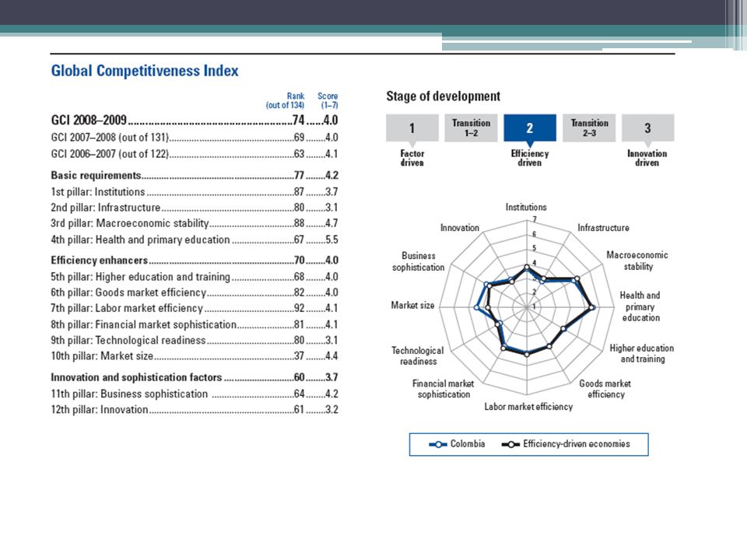Select the 'Transition 2–3' stage box
This screenshot has height=560, width=747.
589,128
